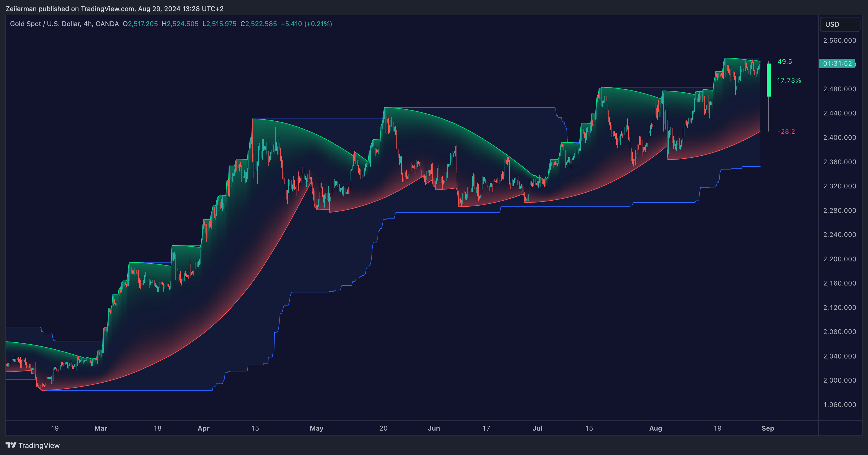Viewport: 868px width, 455px height.
Task: Click the TradingView logo in the footer
Action: point(33,445)
